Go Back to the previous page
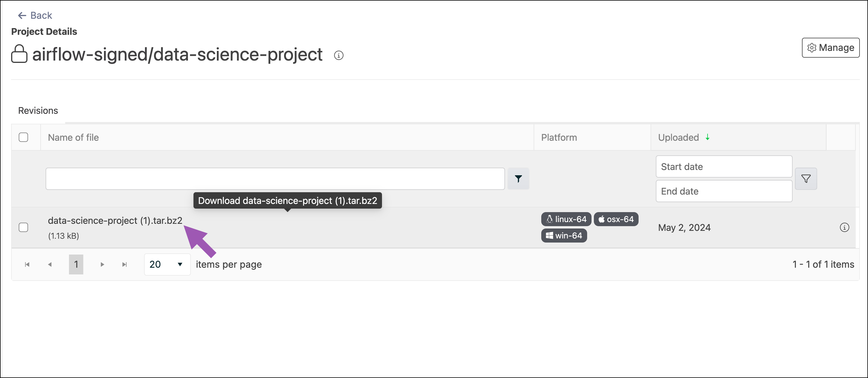868x378 pixels. 35,16
